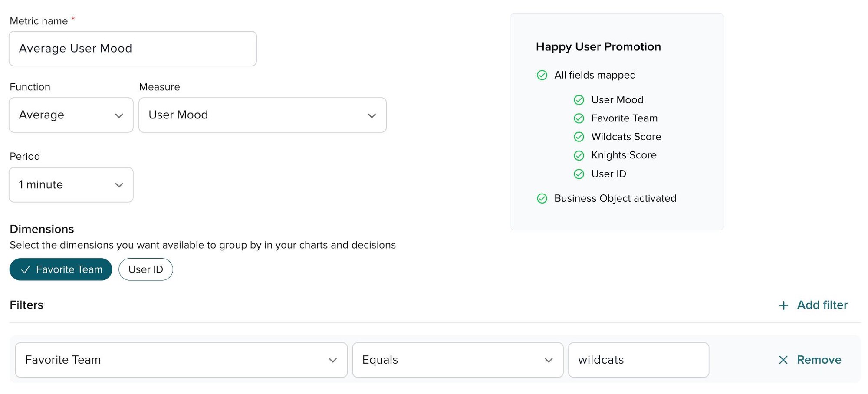Click the check icon beside Business Object activated
Screen dimensions: 868x394
click(x=542, y=199)
